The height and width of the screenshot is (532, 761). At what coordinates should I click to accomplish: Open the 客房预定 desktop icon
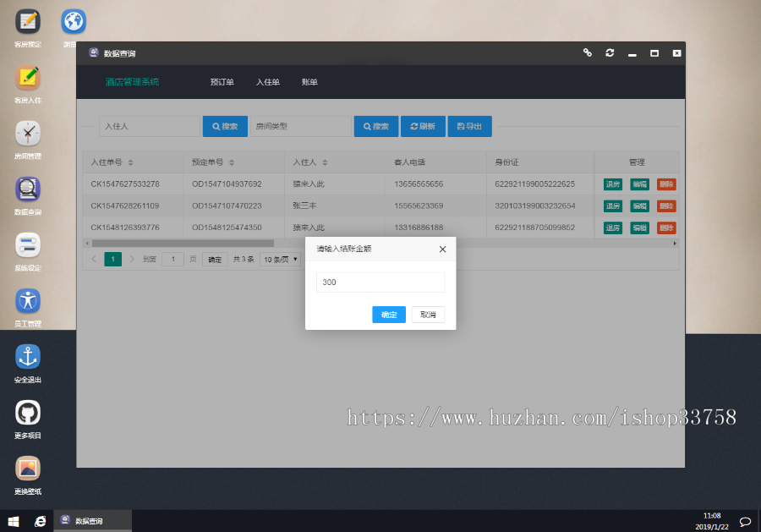[x=27, y=24]
